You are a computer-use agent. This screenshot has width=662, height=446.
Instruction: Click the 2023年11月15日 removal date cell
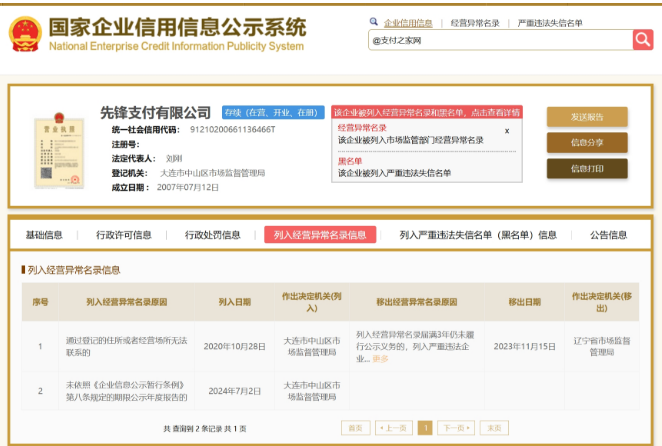point(524,346)
